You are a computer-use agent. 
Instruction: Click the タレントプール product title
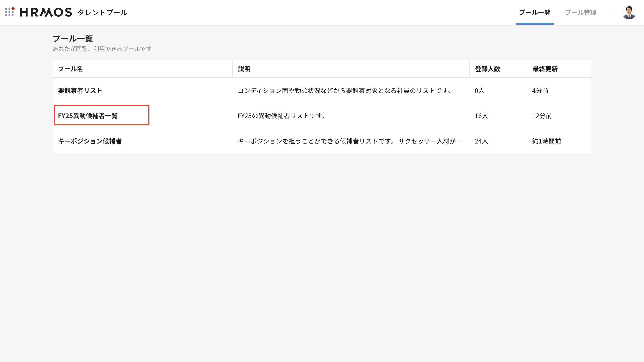click(102, 13)
